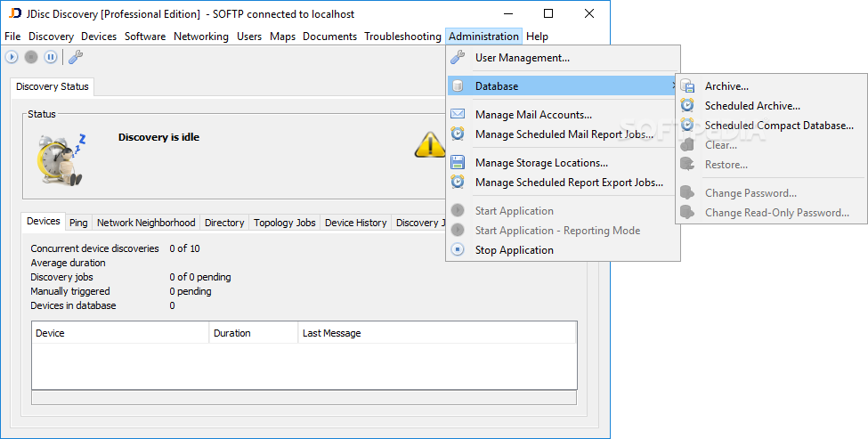Image resolution: width=868 pixels, height=439 pixels.
Task: Open Manage Scheduled Mail Report Jobs
Action: [x=563, y=134]
